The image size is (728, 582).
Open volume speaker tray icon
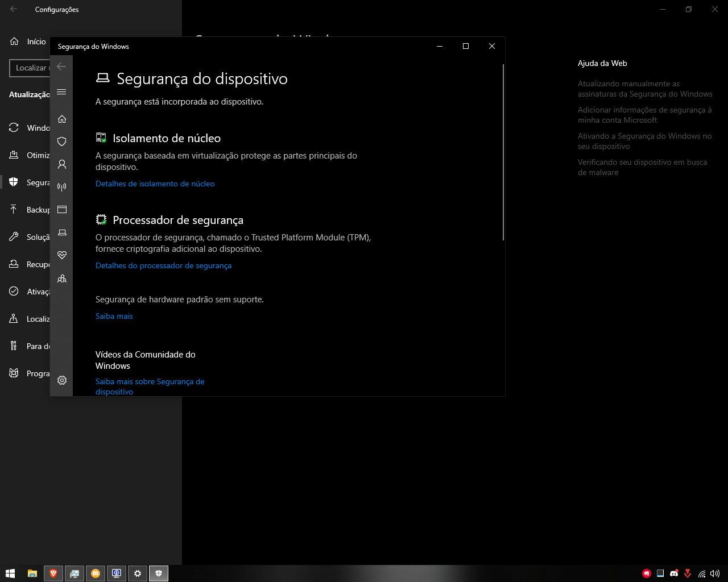click(715, 573)
